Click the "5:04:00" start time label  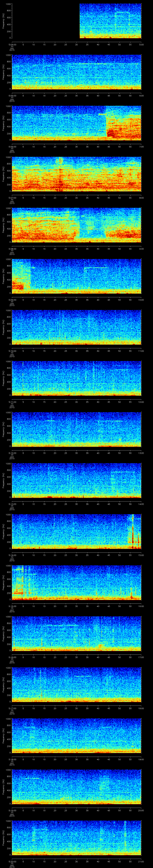(x=12, y=44)
